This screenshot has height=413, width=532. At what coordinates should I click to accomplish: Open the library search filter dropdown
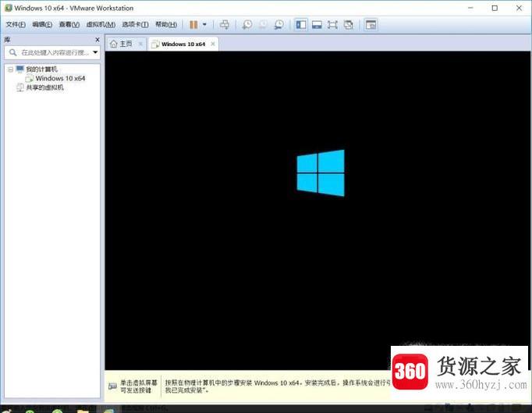tap(95, 52)
